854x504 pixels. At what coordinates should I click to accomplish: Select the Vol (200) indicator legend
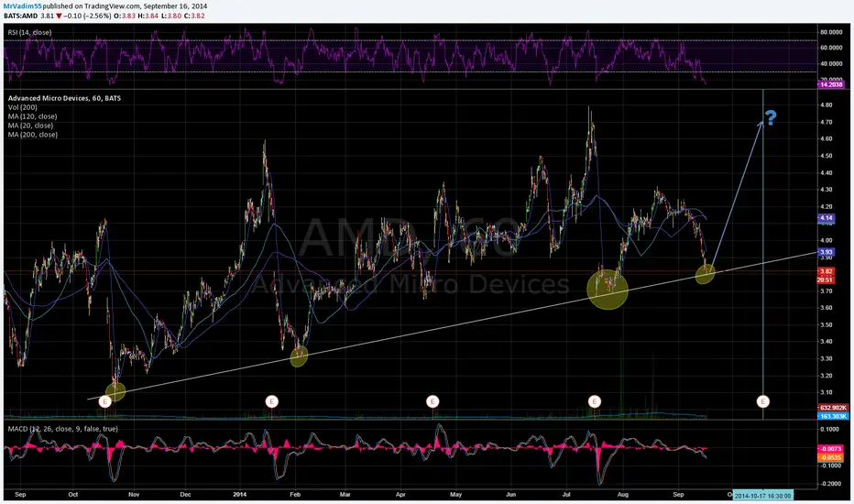click(22, 107)
